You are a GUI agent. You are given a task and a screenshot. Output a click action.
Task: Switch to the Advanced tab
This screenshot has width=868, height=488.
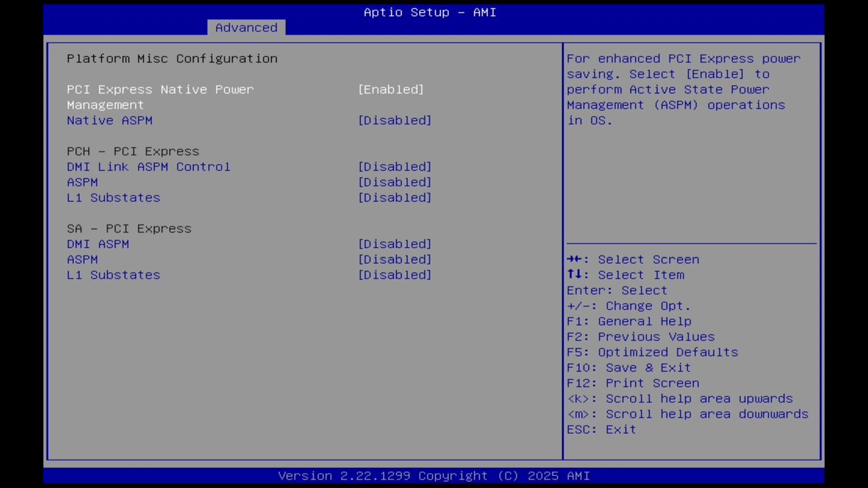click(x=246, y=27)
